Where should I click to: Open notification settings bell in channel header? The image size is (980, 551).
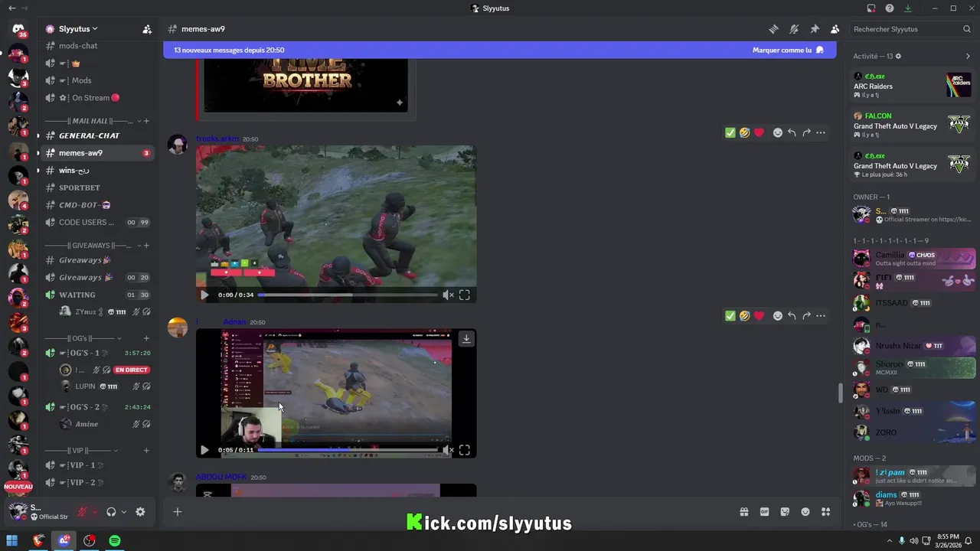coord(794,29)
